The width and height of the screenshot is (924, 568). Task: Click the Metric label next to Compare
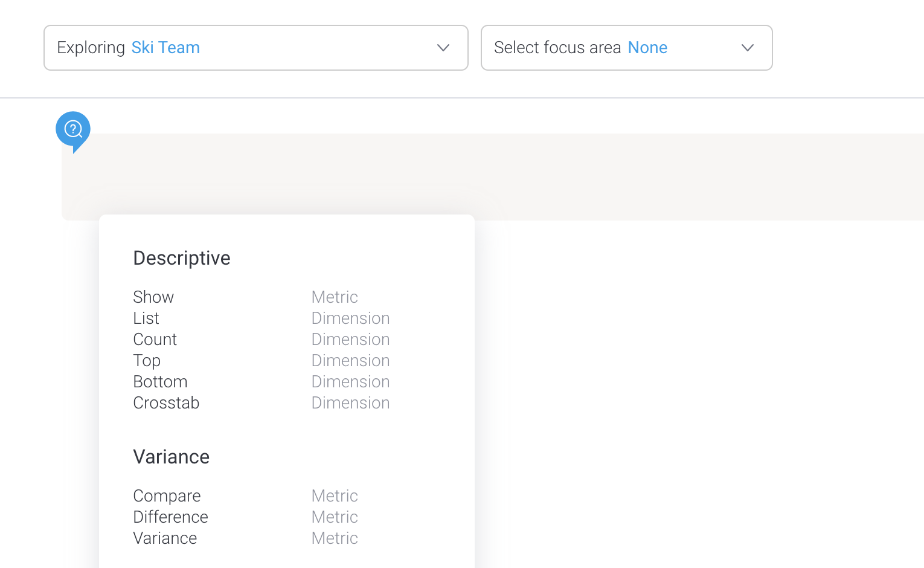pos(335,496)
